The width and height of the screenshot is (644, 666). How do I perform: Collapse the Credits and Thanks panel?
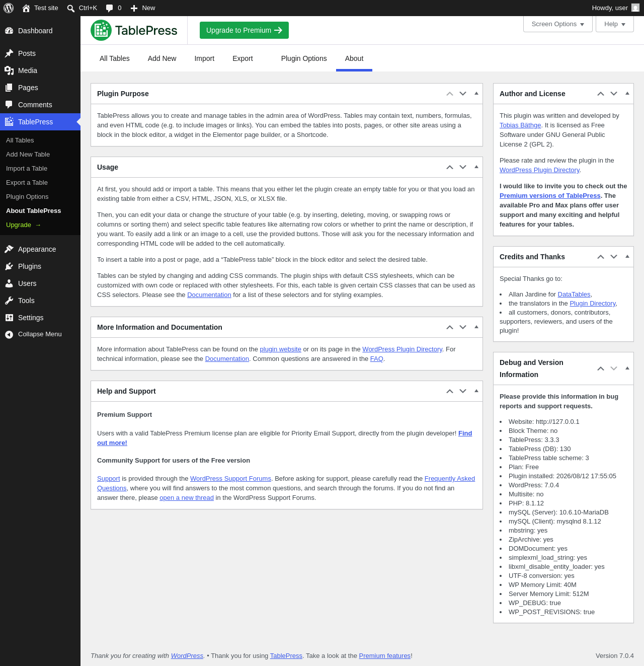click(x=627, y=257)
